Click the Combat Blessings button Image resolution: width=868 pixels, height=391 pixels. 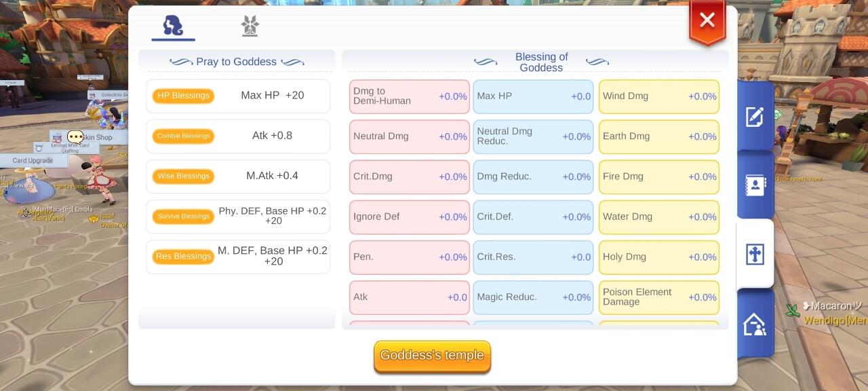[183, 136]
